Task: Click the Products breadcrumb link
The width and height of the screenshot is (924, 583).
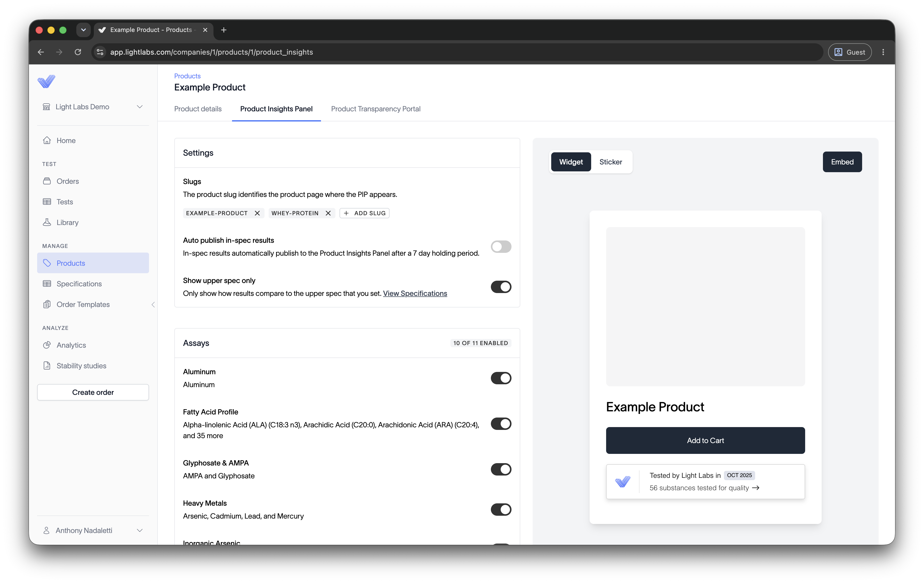Action: (x=187, y=76)
